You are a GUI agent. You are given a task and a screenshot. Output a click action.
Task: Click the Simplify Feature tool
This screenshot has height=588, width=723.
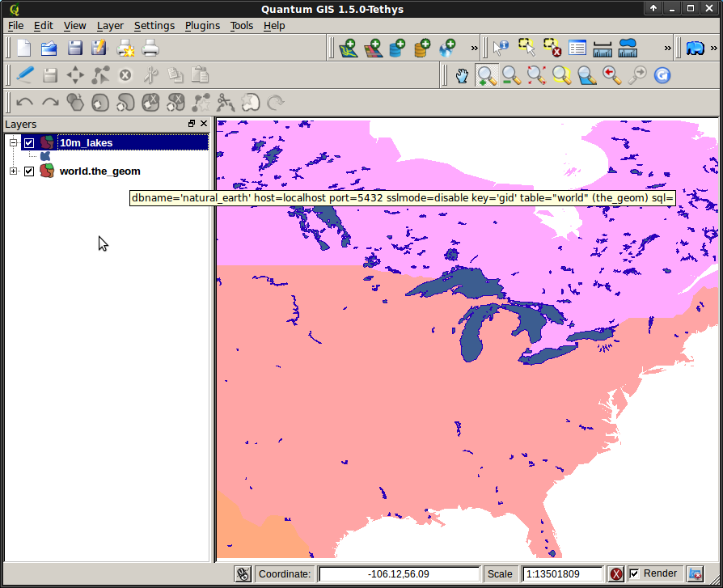(75, 103)
